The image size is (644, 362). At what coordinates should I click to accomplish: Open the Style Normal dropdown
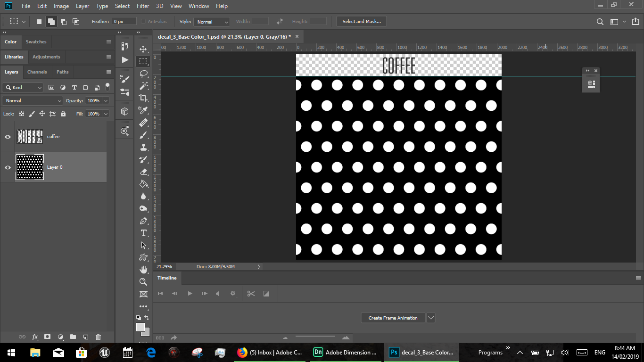(x=212, y=22)
